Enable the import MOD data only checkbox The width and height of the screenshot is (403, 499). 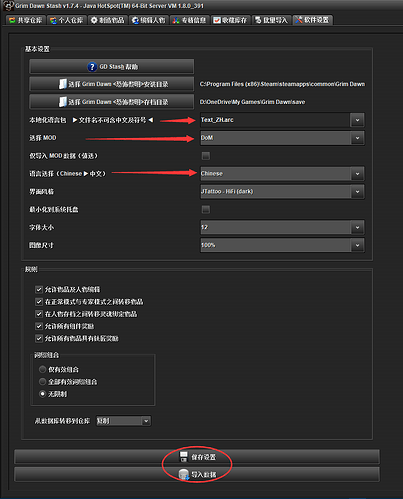[x=206, y=156]
